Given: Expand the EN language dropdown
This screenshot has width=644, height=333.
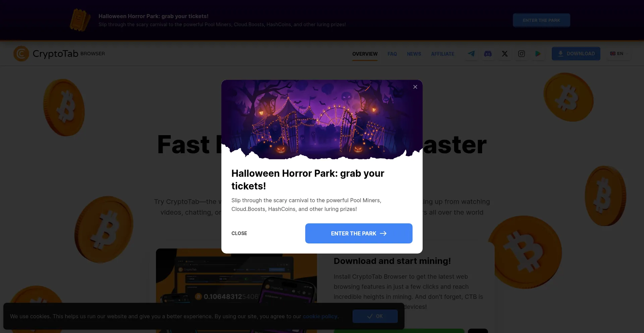Looking at the screenshot, I should (x=618, y=54).
